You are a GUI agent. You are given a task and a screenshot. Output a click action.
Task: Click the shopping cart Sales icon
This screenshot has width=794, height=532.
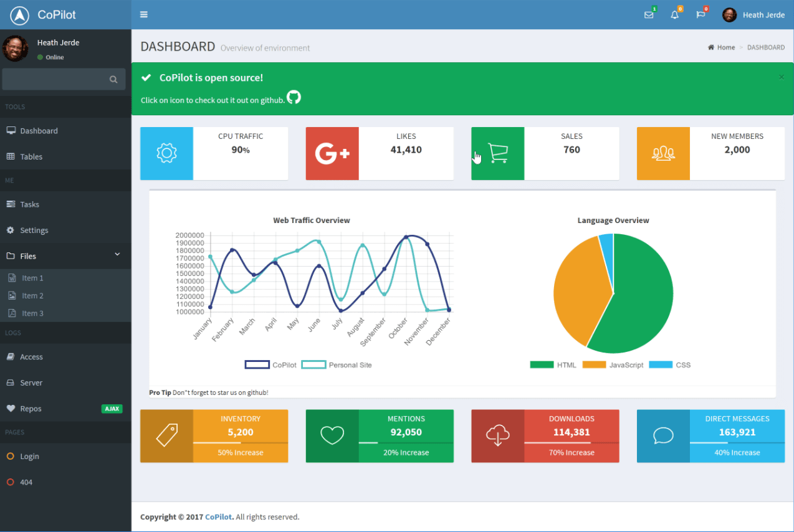click(497, 154)
